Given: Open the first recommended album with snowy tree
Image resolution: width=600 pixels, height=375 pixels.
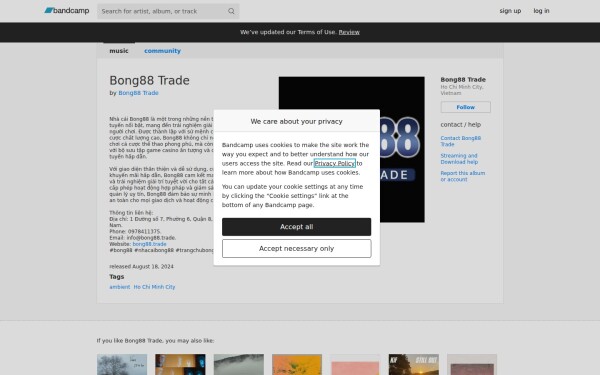Looking at the screenshot, I should 122,364.
